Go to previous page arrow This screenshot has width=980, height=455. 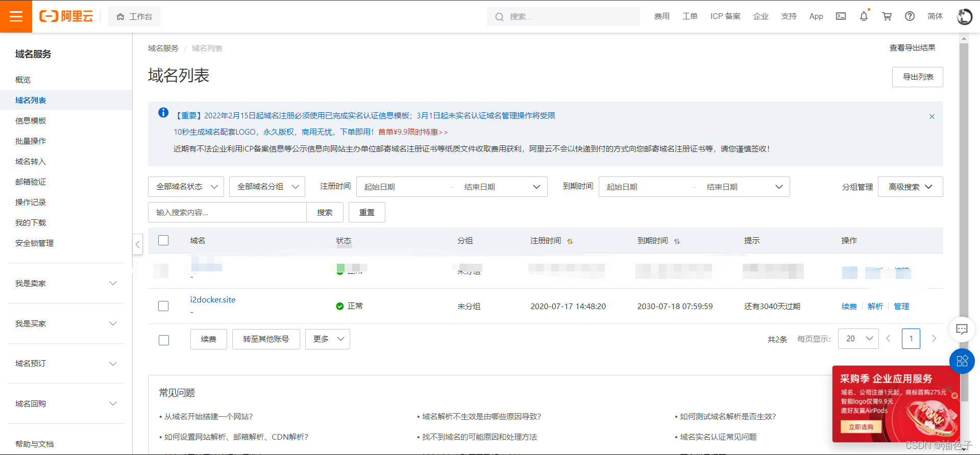(888, 339)
